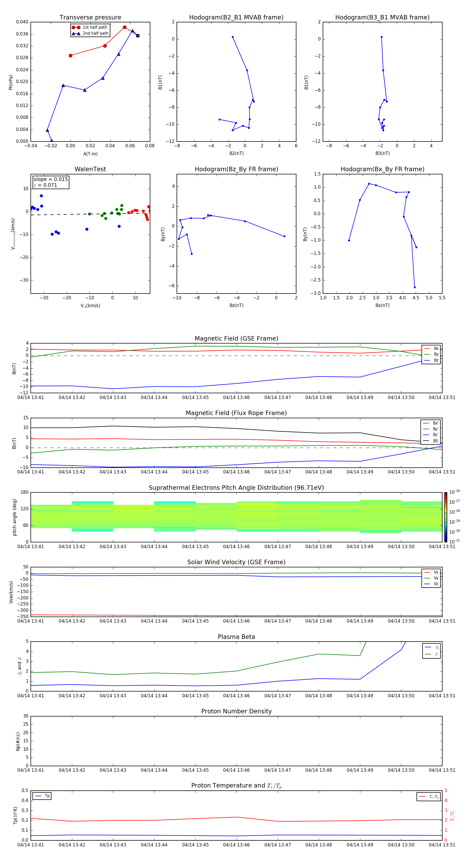Click the 'Proton Temperature and Te/Tp' title

(x=236, y=786)
